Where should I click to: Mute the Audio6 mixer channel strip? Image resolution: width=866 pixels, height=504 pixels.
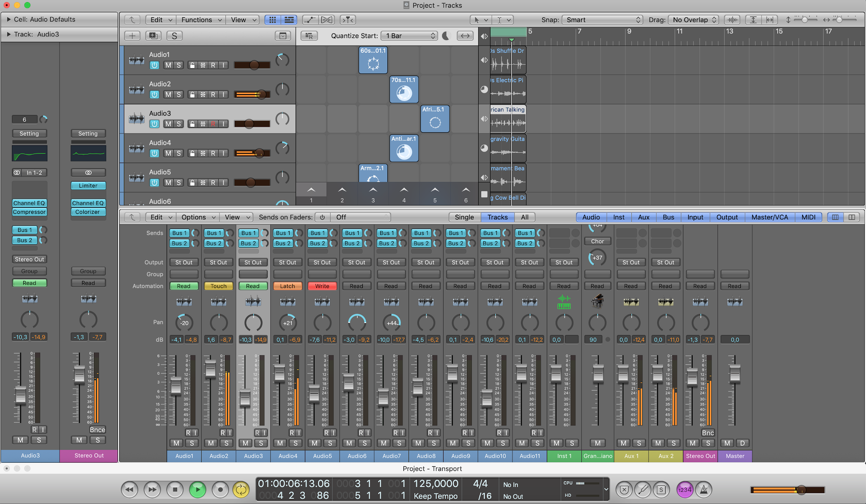coord(349,443)
